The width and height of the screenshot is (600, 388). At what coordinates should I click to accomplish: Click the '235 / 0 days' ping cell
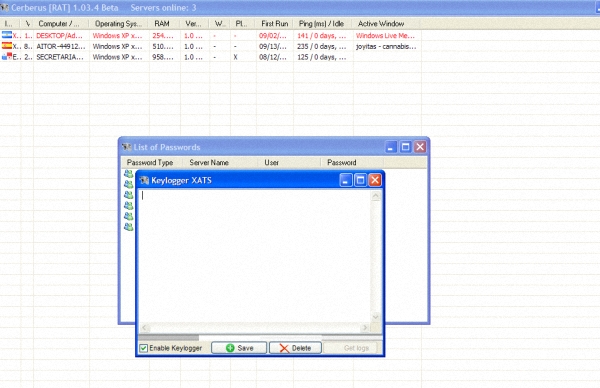point(321,46)
